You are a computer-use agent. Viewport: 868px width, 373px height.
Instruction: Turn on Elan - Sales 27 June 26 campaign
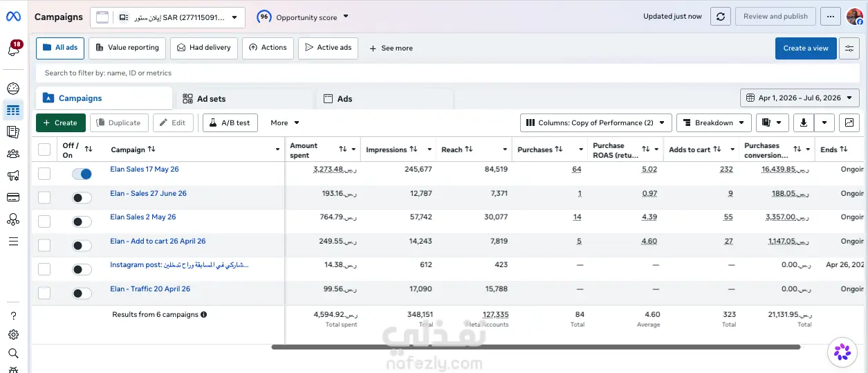pyautogui.click(x=82, y=198)
